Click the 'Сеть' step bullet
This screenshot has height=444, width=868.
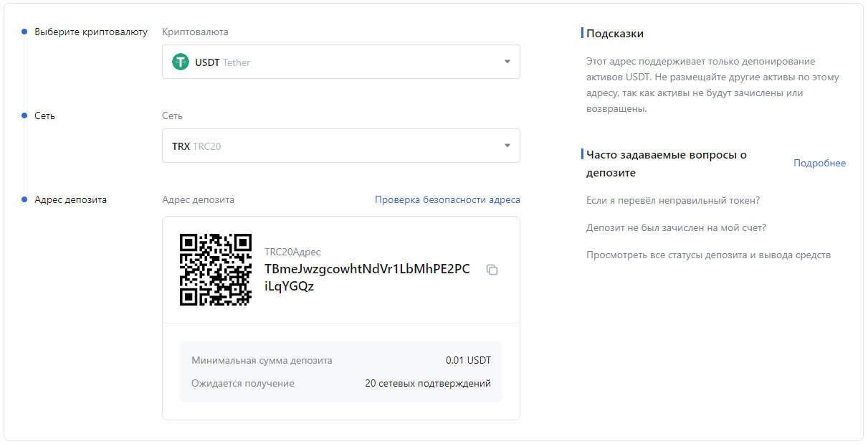(24, 116)
